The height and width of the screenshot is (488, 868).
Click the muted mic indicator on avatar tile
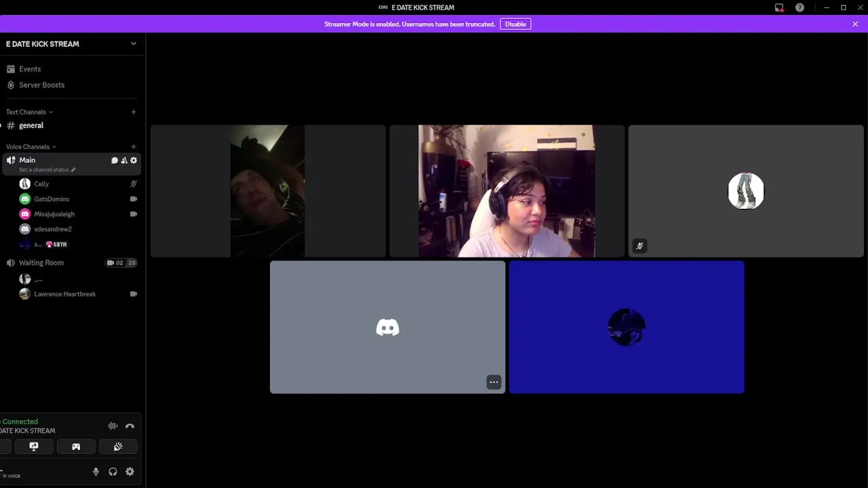click(x=639, y=246)
